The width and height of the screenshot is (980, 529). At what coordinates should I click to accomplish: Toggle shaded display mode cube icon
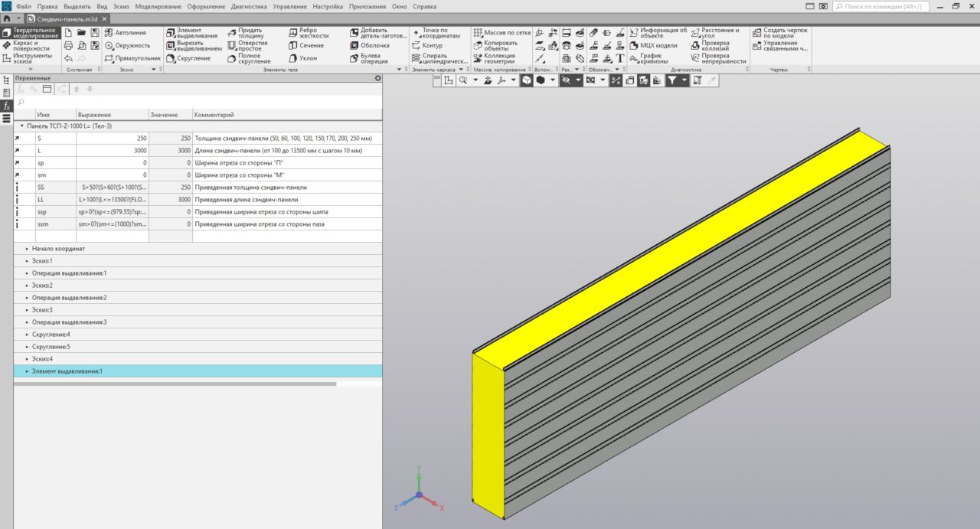click(x=527, y=80)
